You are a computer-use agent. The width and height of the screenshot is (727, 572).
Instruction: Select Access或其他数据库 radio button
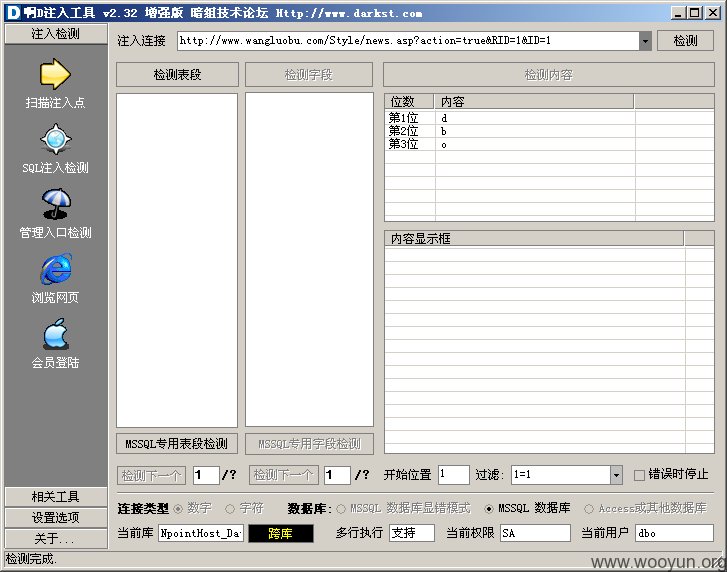point(589,509)
